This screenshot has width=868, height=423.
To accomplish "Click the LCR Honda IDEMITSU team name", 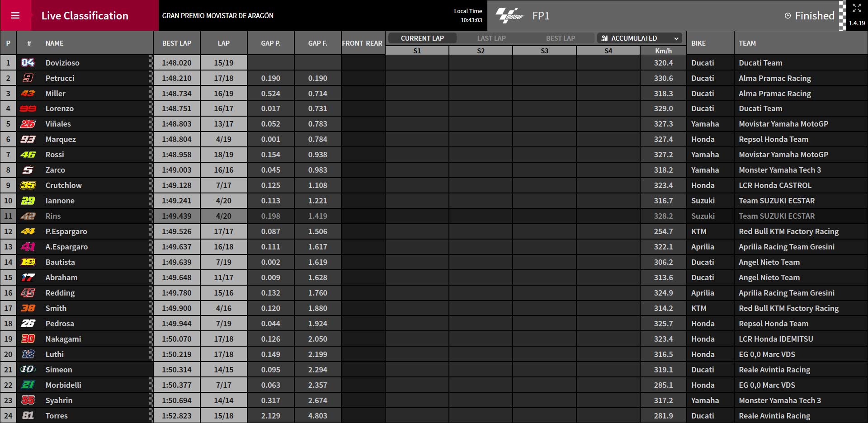I will coord(776,339).
